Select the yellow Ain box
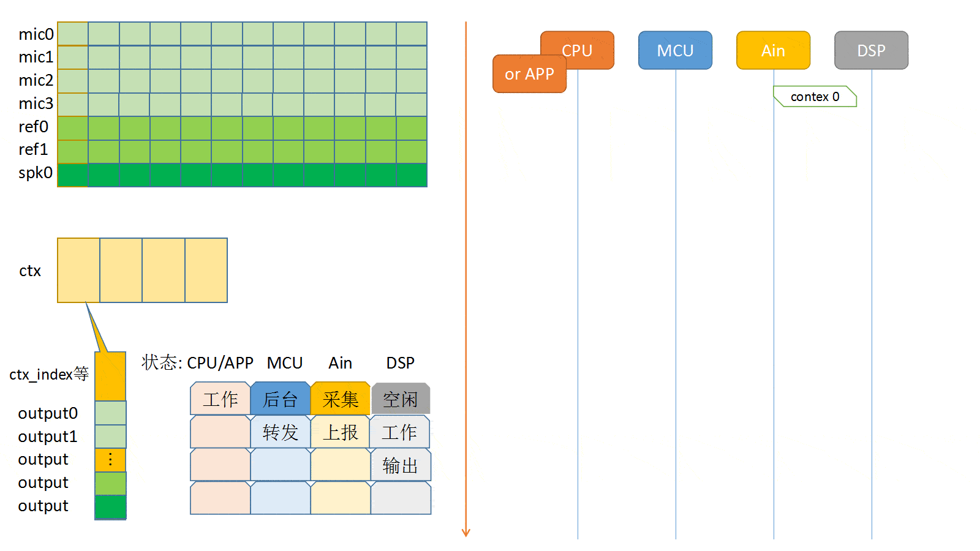Screen dimensions: 980x551 pos(773,50)
